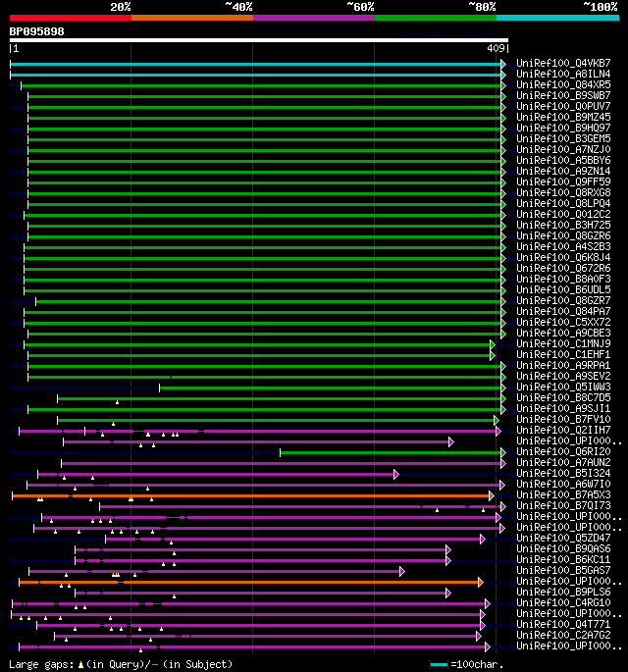The height and width of the screenshot is (672, 628).
Task: Click the UniRef100_Q6K8J4 subject label
Action: [563, 257]
